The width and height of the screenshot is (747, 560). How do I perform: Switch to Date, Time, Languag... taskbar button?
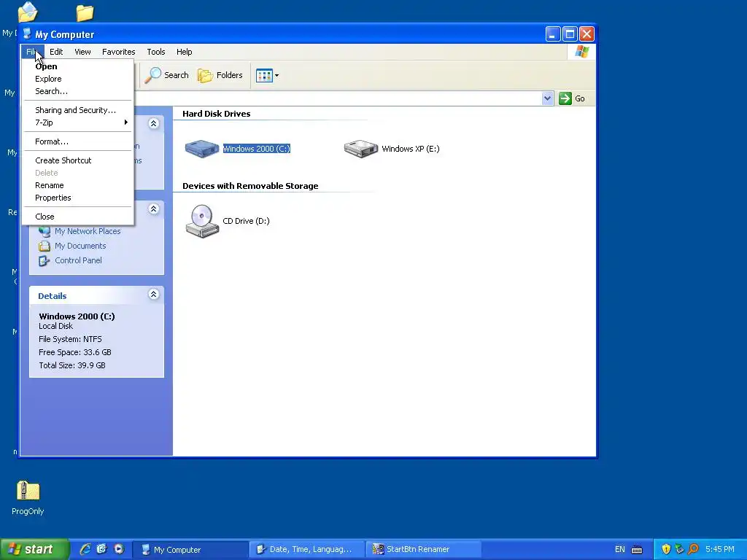306,550
